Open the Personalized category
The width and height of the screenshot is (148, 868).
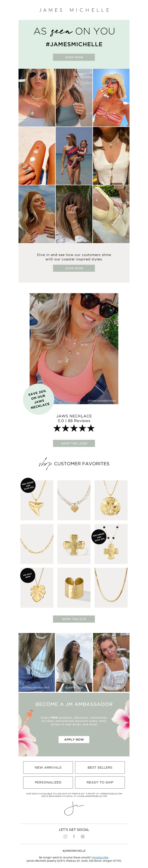point(48,782)
